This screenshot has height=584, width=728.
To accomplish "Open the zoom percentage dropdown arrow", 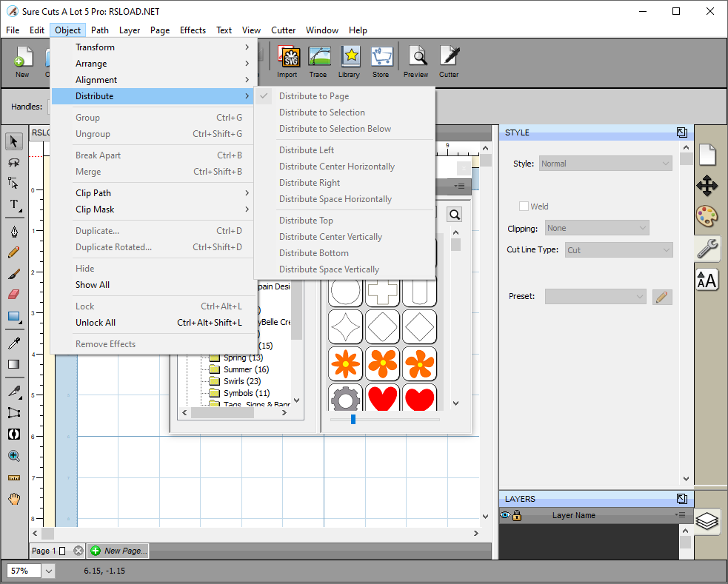I will pos(48,571).
